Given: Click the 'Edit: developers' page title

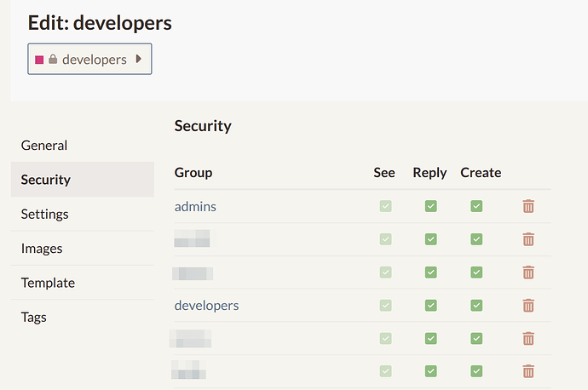Looking at the screenshot, I should 100,23.
